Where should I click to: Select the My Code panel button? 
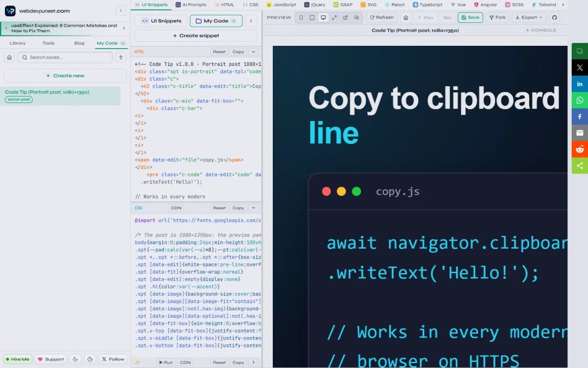pos(216,21)
